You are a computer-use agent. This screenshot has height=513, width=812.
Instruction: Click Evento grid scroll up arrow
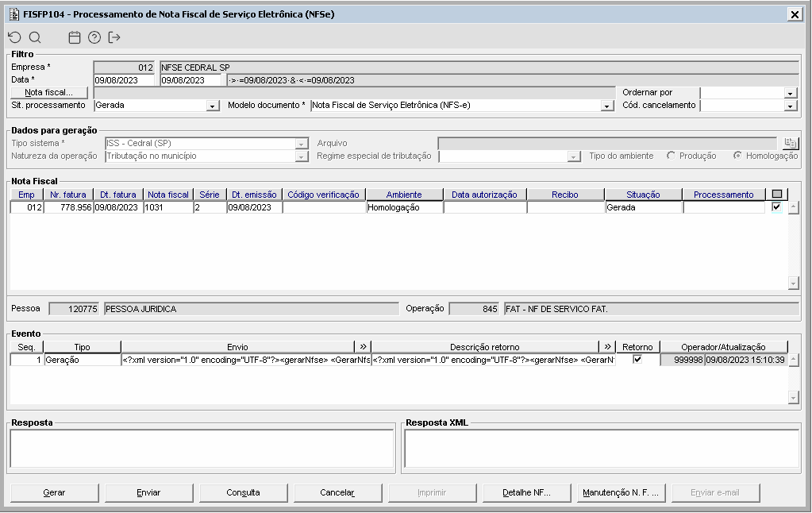(794, 360)
